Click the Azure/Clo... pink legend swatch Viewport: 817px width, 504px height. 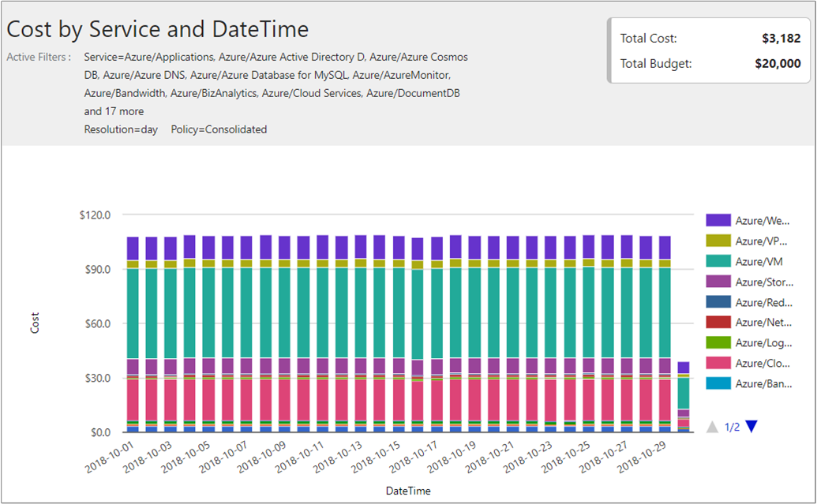coord(718,363)
